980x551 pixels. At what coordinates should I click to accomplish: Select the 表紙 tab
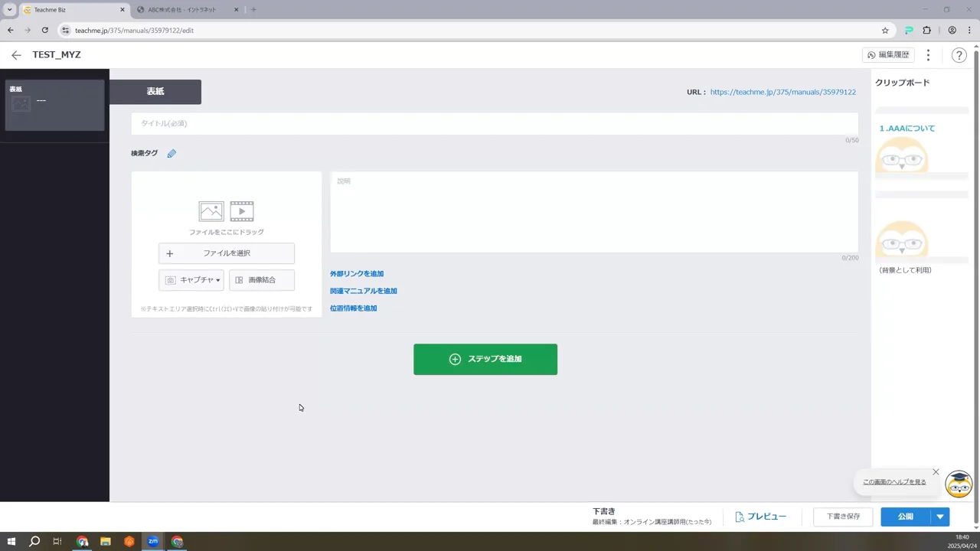coord(155,91)
